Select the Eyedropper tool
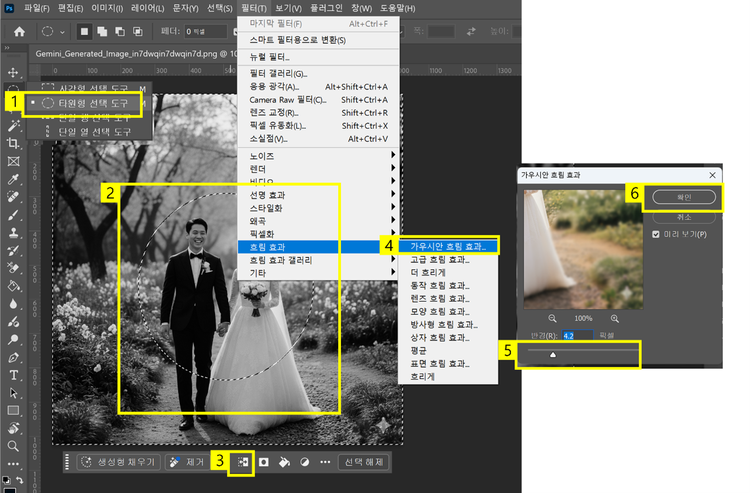The width and height of the screenshot is (750, 493). coord(13,179)
